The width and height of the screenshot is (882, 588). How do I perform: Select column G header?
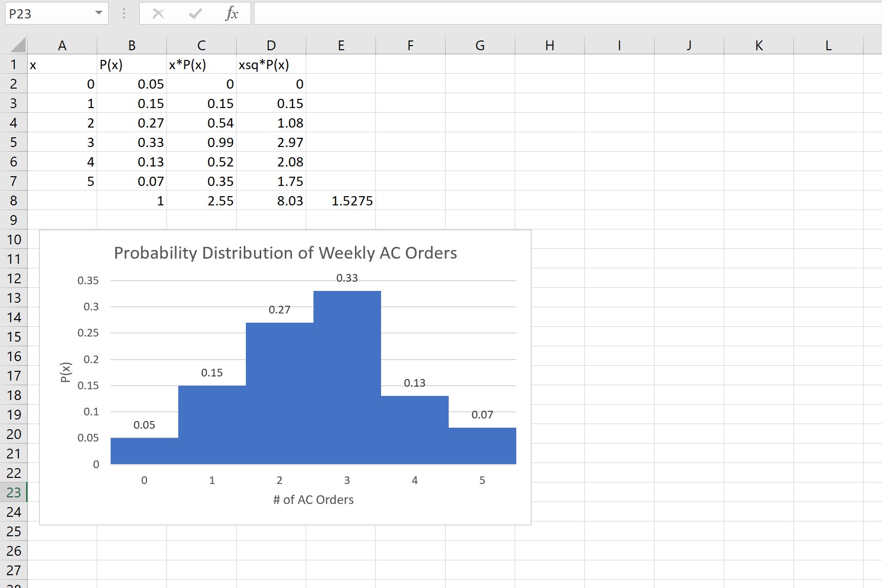(480, 45)
